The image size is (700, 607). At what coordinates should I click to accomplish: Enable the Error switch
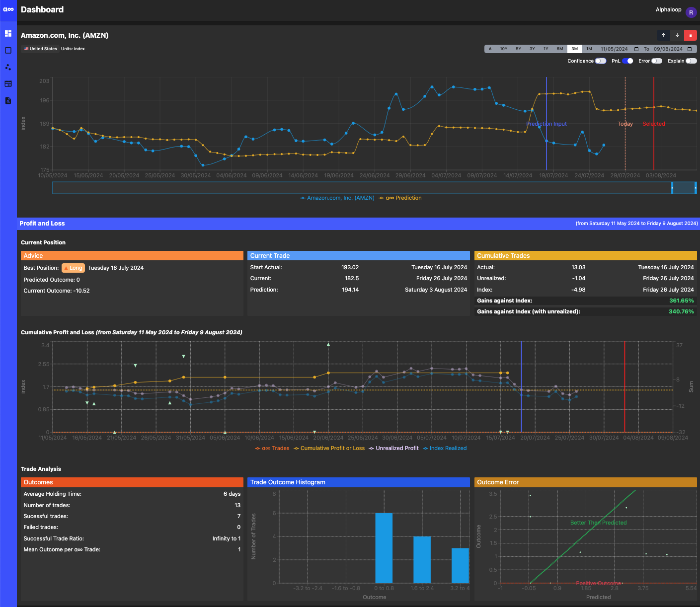[x=657, y=61]
